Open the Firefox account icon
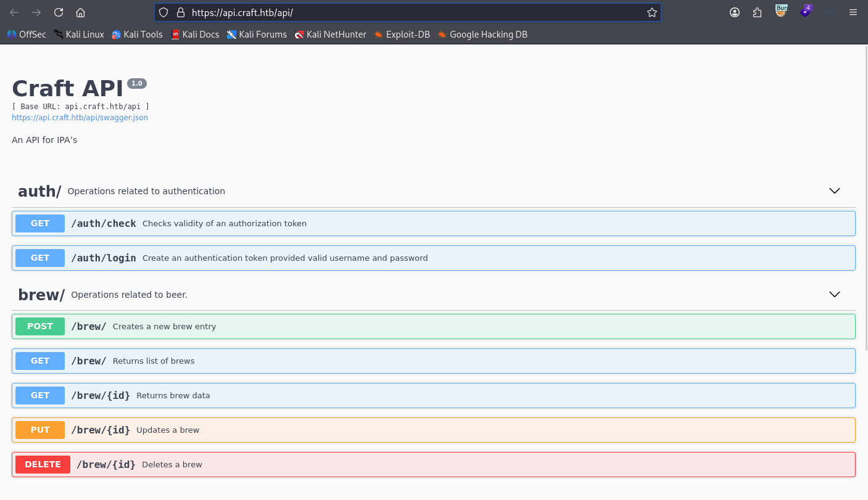868x500 pixels. (x=734, y=12)
